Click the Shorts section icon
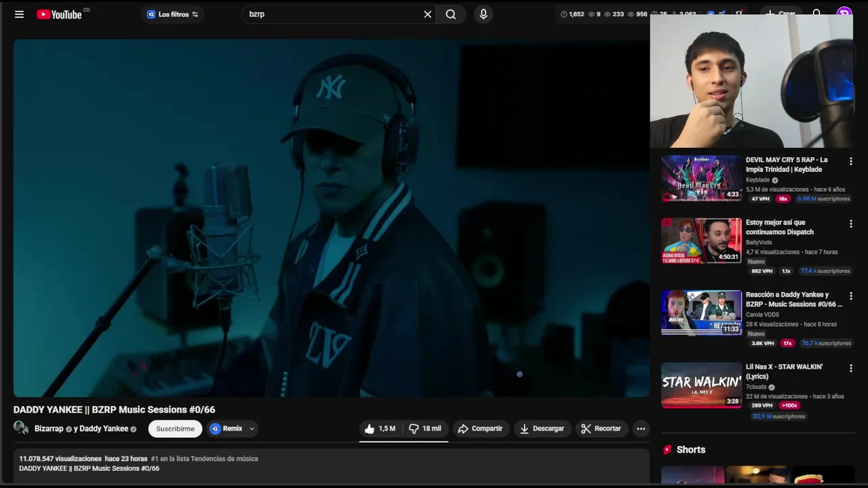The width and height of the screenshot is (868, 488). click(x=667, y=449)
